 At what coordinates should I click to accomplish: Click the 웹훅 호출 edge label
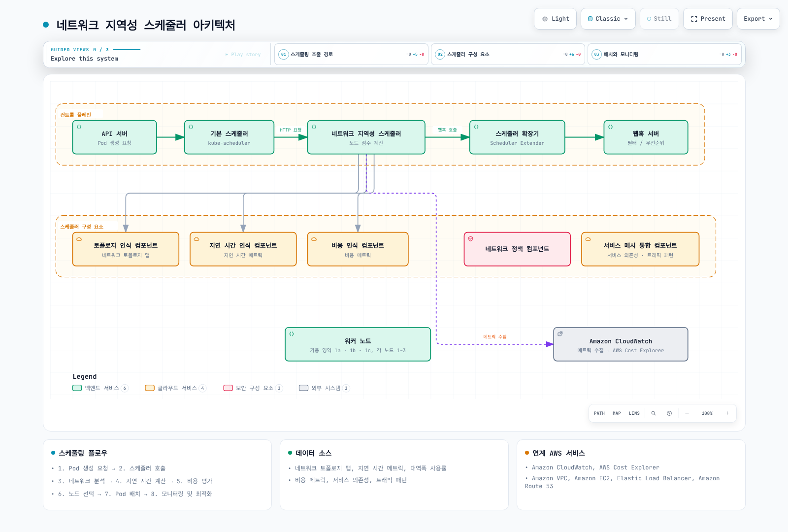point(447,130)
